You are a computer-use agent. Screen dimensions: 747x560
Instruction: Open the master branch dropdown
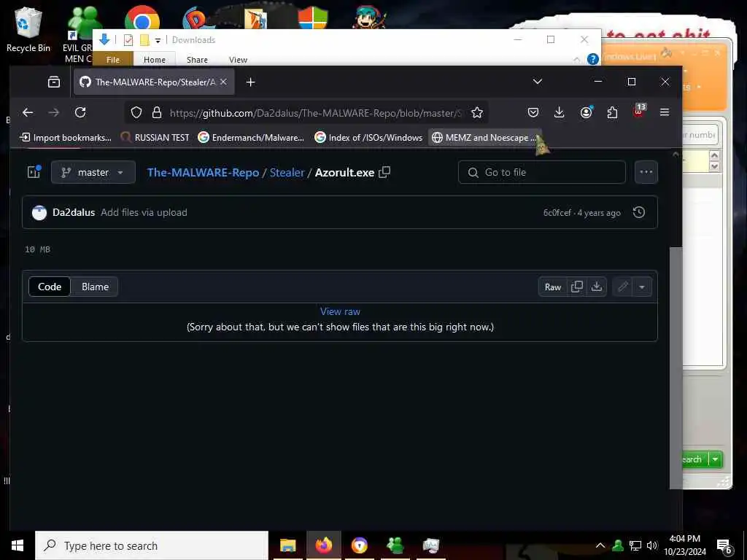(93, 172)
